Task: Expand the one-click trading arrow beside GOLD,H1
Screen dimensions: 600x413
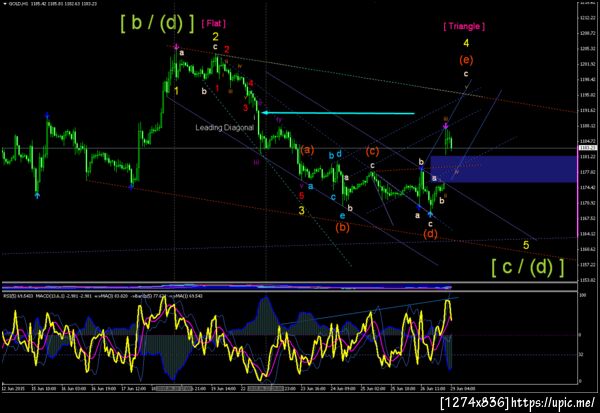Action: point(3,3)
